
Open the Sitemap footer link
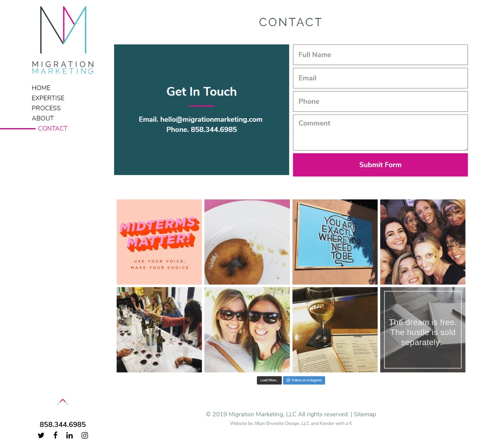pyautogui.click(x=365, y=414)
